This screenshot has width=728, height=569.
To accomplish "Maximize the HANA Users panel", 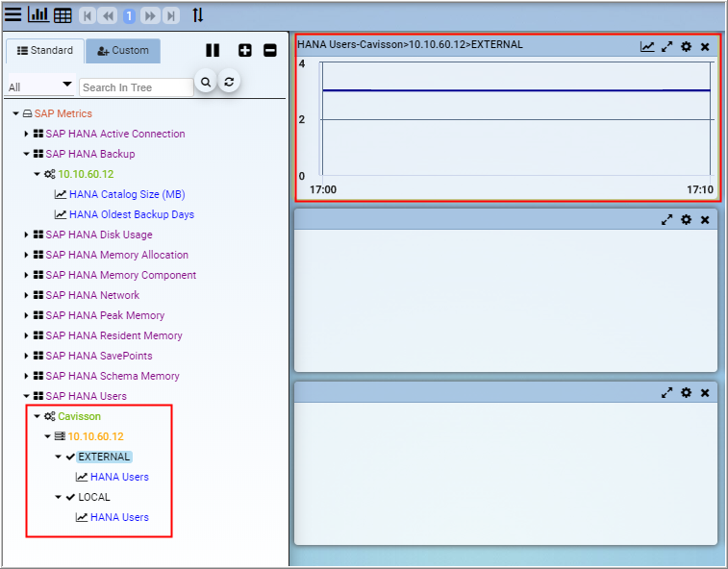I will coord(666,47).
